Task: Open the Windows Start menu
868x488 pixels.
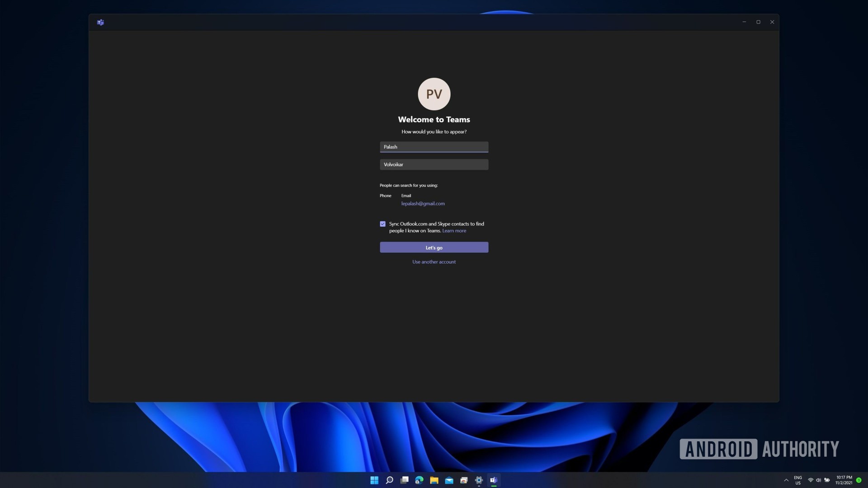Action: (x=374, y=480)
